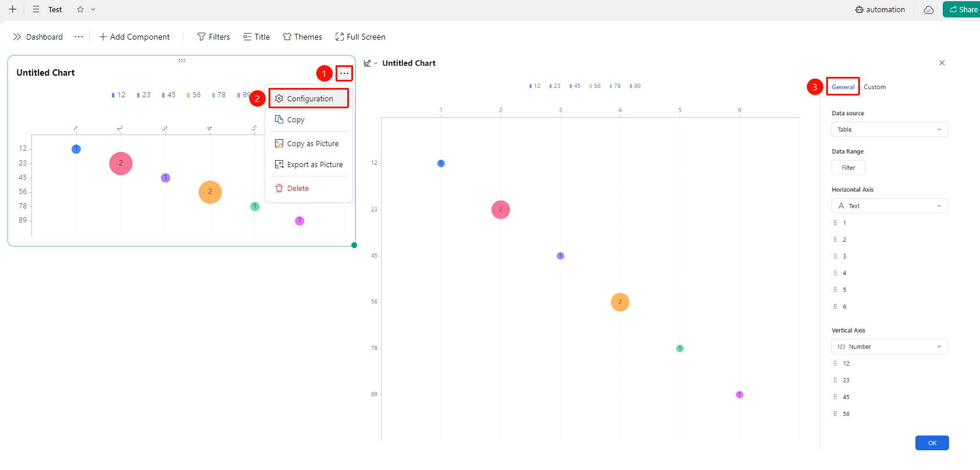The height and width of the screenshot is (470, 980).
Task: Open the Dashboard more options ellipsis
Action: tap(79, 37)
